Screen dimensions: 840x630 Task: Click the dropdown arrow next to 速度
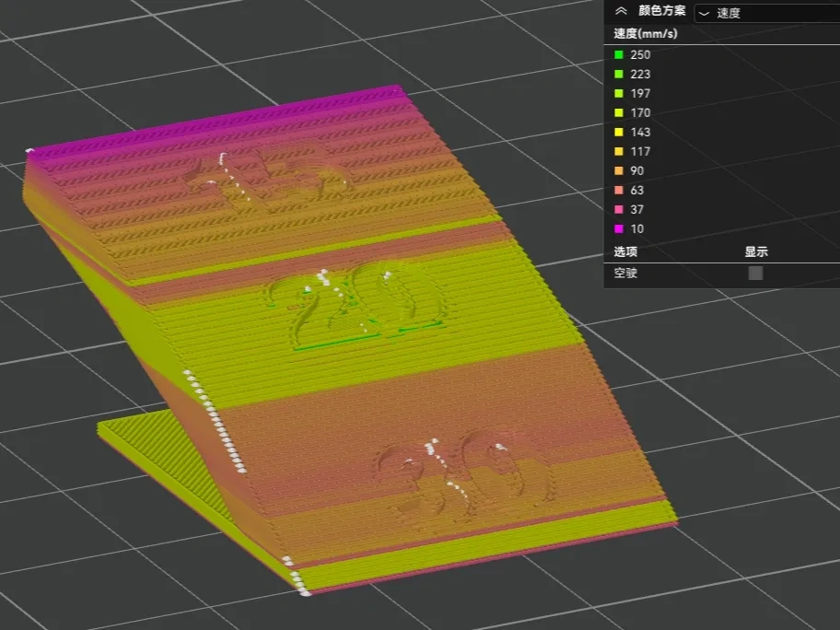point(703,12)
